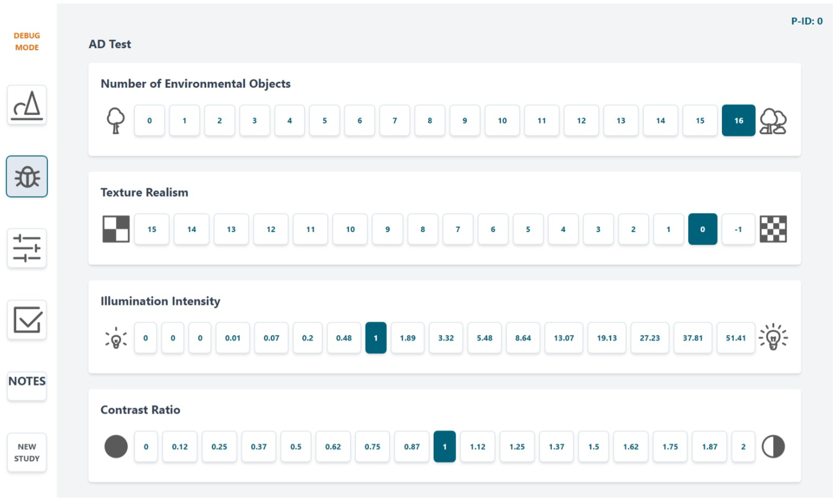Click the dim light bulb icon
Viewport: 838px width, 504px height.
pyautogui.click(x=116, y=338)
